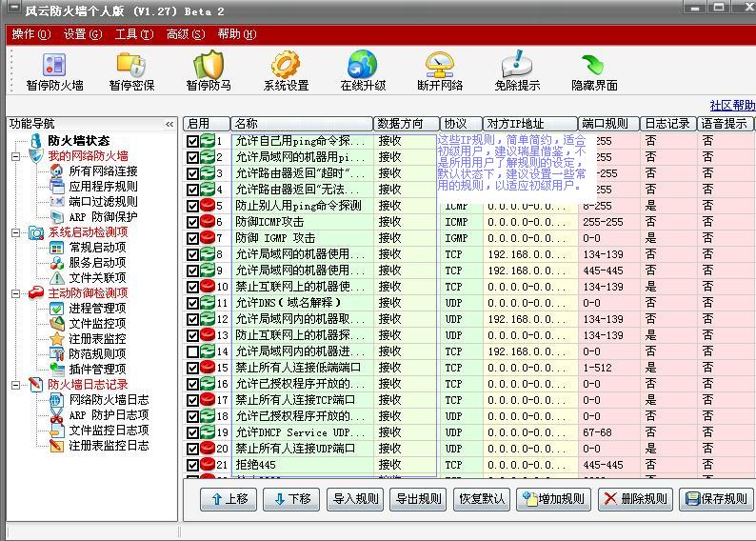Open the 帮助(H) menu
This screenshot has height=541, width=756.
[237, 34]
